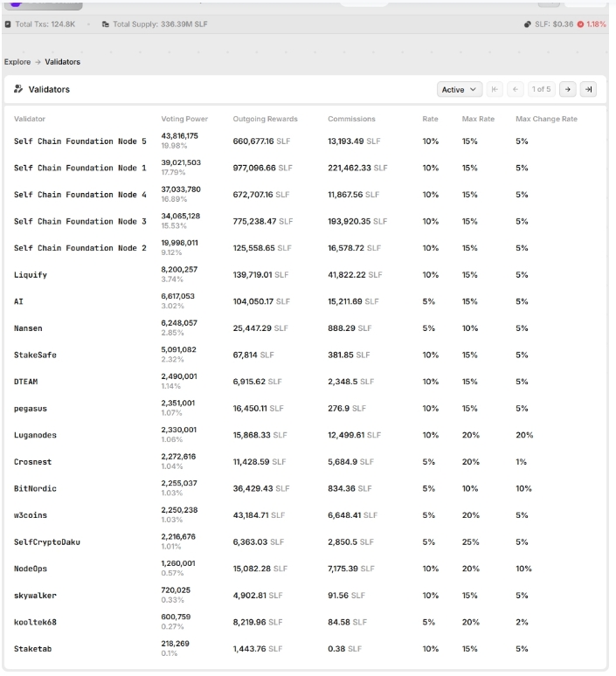Click Liquify commissions 41,822.22 SLF
This screenshot has width=616, height=676.
(355, 274)
